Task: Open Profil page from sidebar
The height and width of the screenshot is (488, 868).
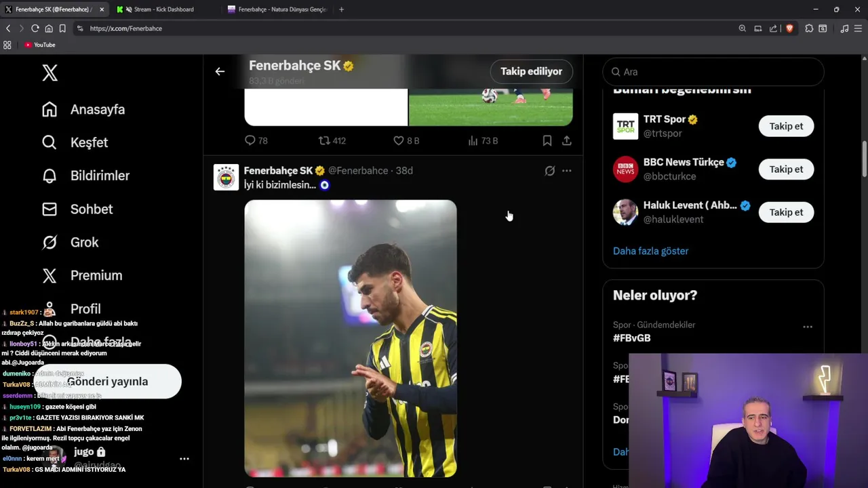Action: (71, 308)
